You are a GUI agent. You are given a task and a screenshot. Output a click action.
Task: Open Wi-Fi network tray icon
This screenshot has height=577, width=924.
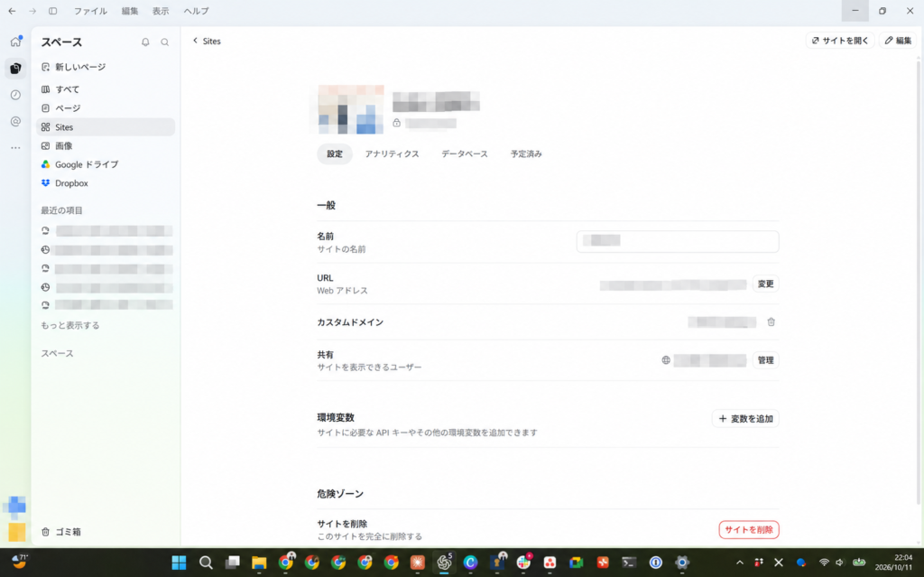coord(824,563)
